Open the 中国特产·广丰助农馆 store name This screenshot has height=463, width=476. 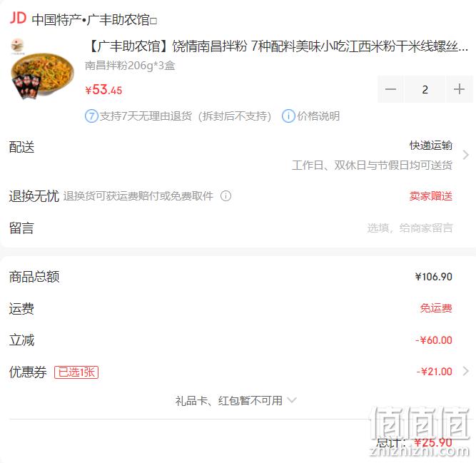tap(91, 20)
